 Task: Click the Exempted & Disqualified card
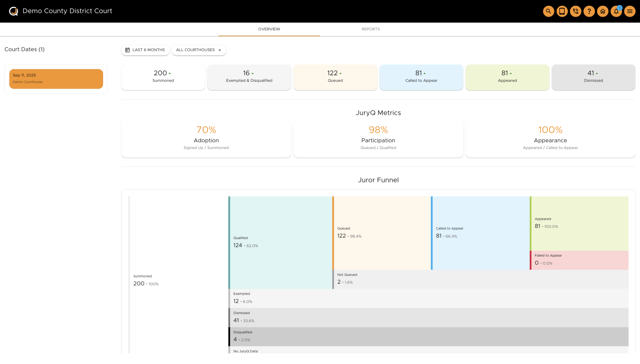(x=249, y=77)
